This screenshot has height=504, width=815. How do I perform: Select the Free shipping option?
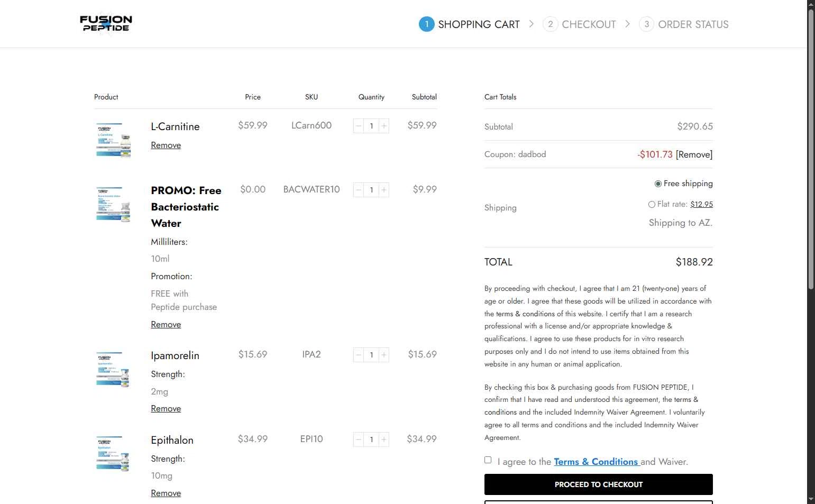pos(658,184)
